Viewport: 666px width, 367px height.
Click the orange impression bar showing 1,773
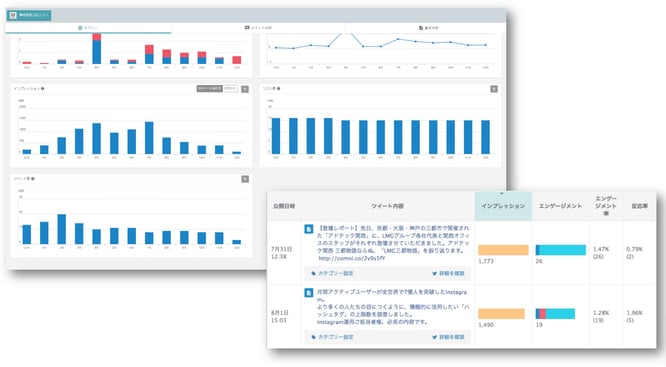point(503,250)
